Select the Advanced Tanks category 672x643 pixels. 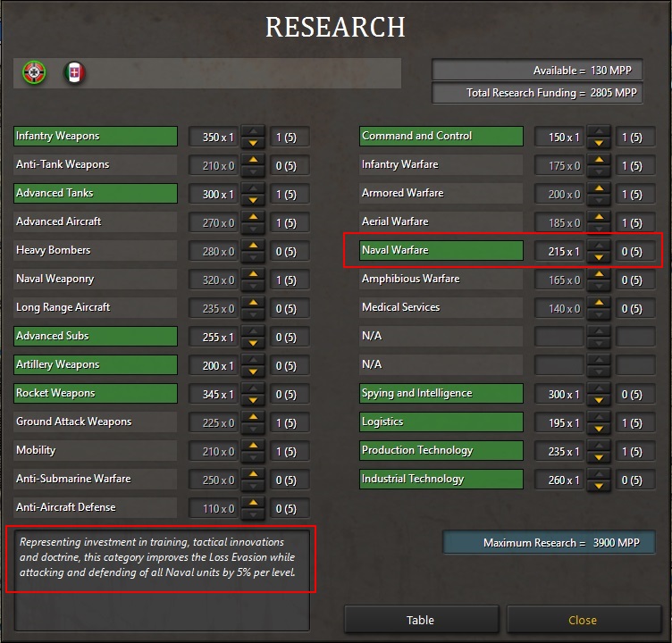click(95, 193)
